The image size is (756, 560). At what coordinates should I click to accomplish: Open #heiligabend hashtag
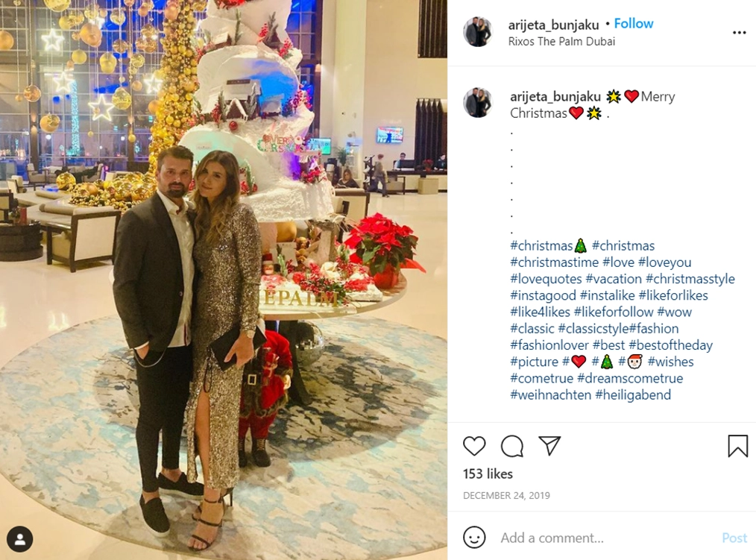(x=633, y=395)
